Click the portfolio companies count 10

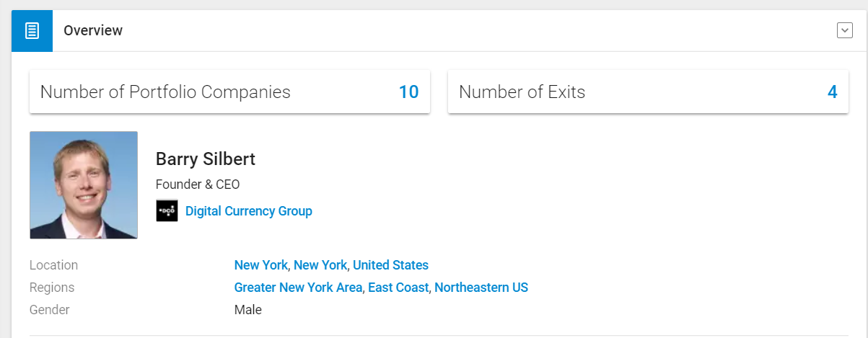pos(408,92)
